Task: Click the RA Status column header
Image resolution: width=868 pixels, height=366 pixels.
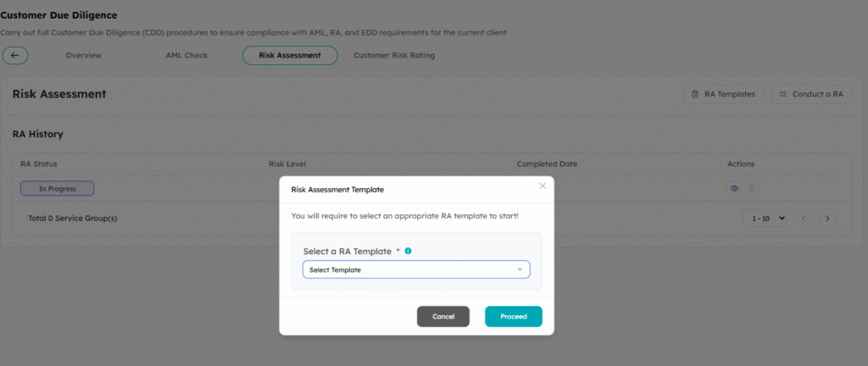Action: coord(39,164)
